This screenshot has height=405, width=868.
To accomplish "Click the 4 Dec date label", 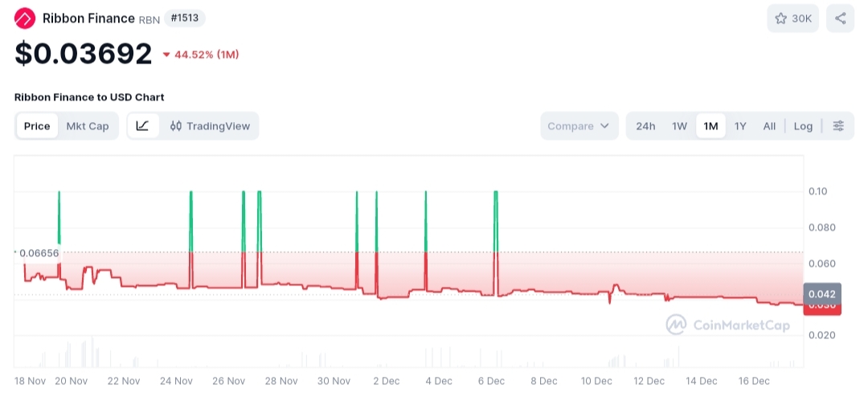I will pyautogui.click(x=439, y=381).
